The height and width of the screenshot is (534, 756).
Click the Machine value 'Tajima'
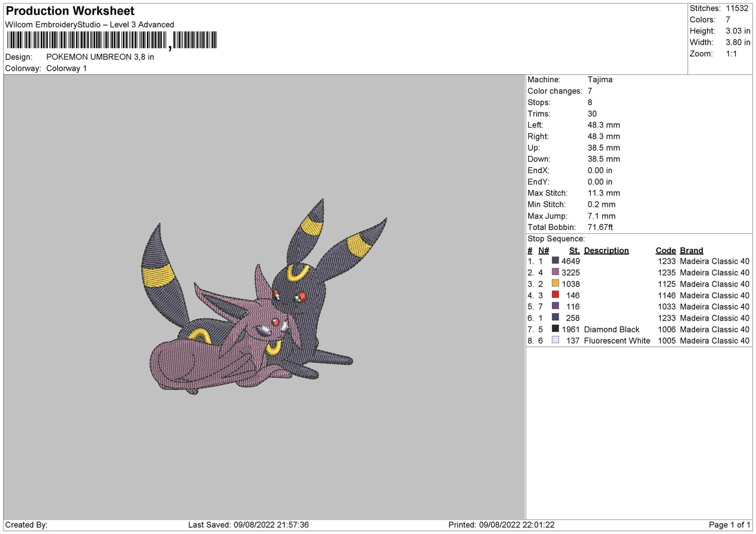pos(600,79)
